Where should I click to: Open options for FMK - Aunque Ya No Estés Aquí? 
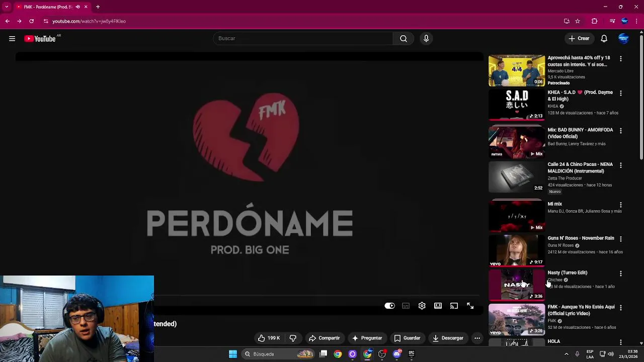tap(620, 308)
